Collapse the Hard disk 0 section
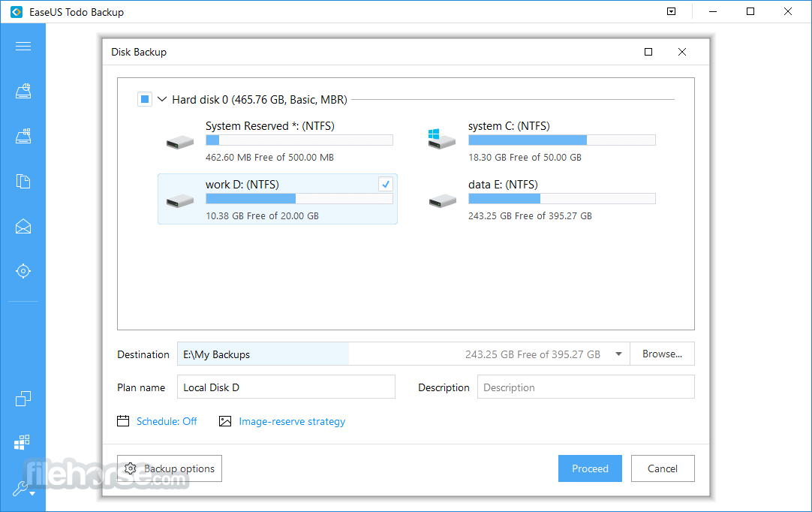Image resolution: width=812 pixels, height=512 pixels. [x=162, y=98]
